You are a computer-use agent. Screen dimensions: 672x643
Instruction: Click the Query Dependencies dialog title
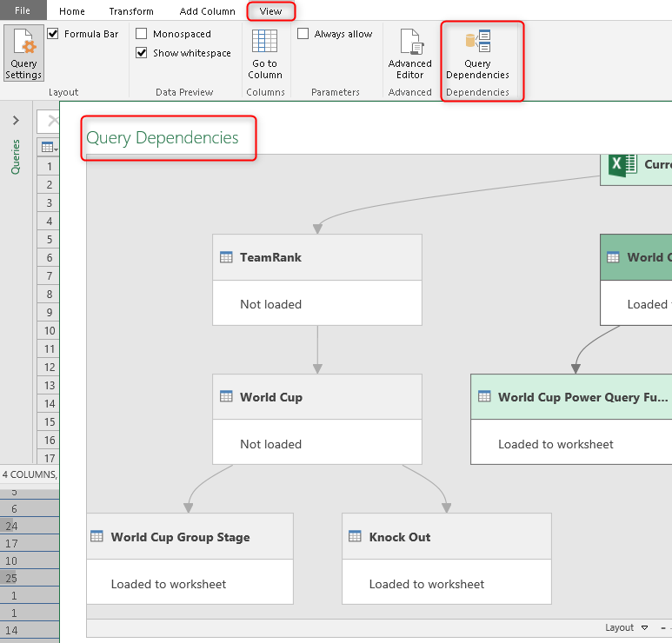pyautogui.click(x=163, y=137)
